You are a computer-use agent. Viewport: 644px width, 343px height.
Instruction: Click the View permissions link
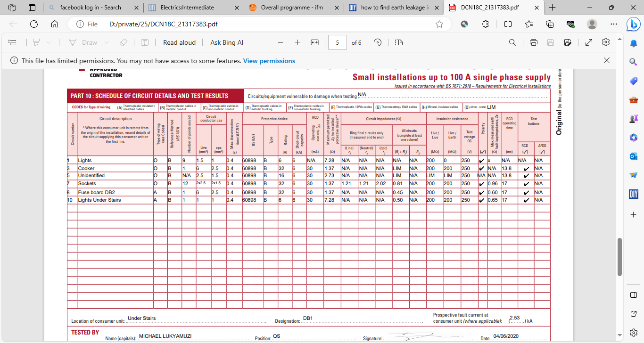click(x=269, y=61)
